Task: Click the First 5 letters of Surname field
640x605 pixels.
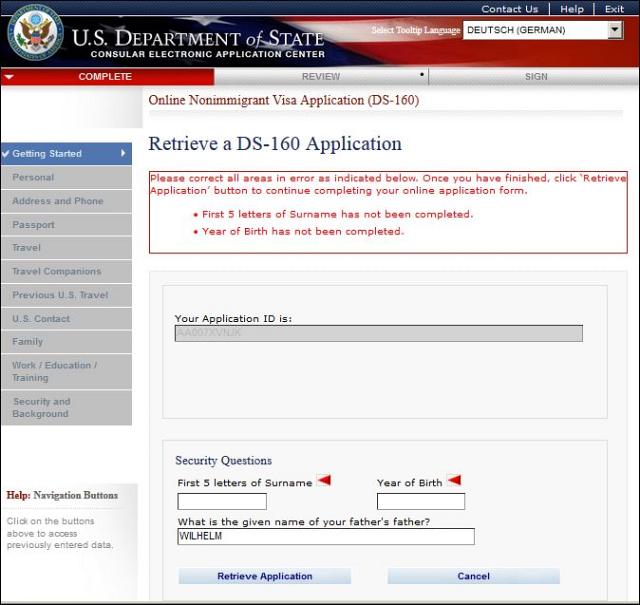Action: [x=222, y=501]
